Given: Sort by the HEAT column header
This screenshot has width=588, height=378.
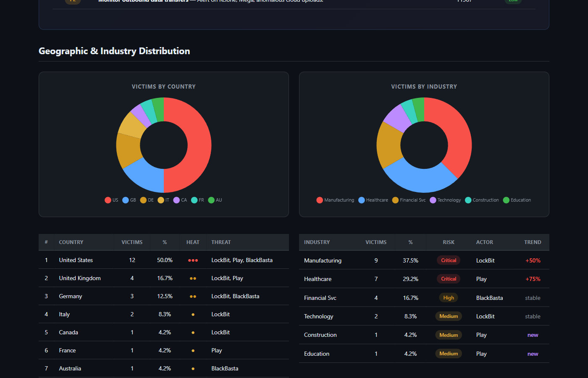Looking at the screenshot, I should [x=193, y=242].
